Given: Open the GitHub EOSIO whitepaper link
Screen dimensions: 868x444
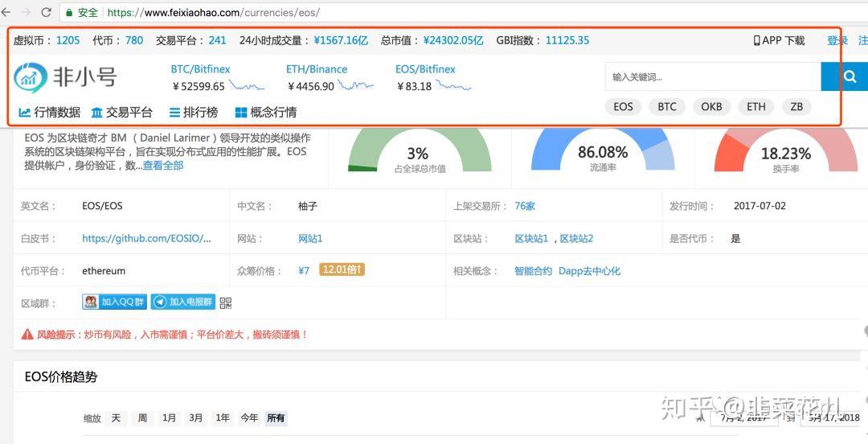Looking at the screenshot, I should point(147,238).
